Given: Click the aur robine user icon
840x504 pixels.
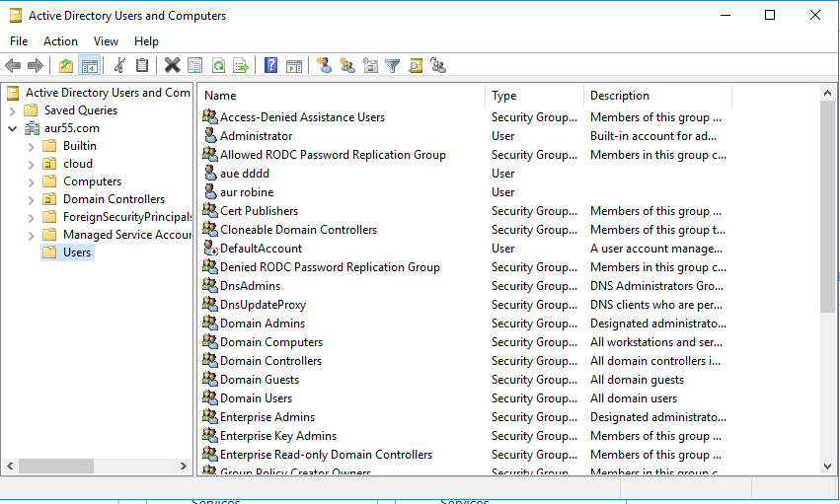Looking at the screenshot, I should (210, 191).
